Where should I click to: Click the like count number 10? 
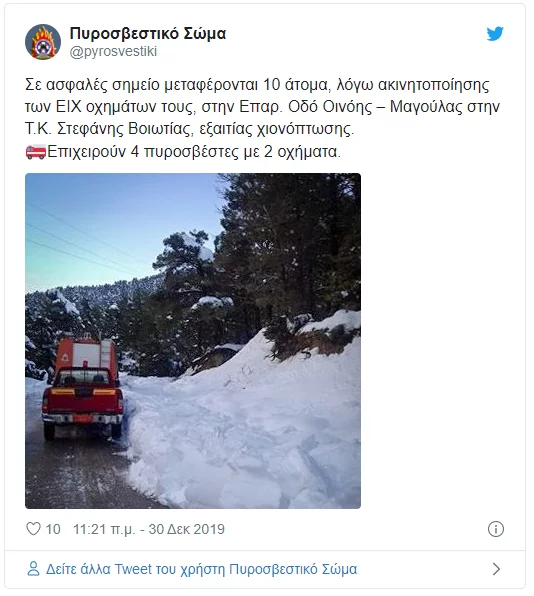pos(53,529)
